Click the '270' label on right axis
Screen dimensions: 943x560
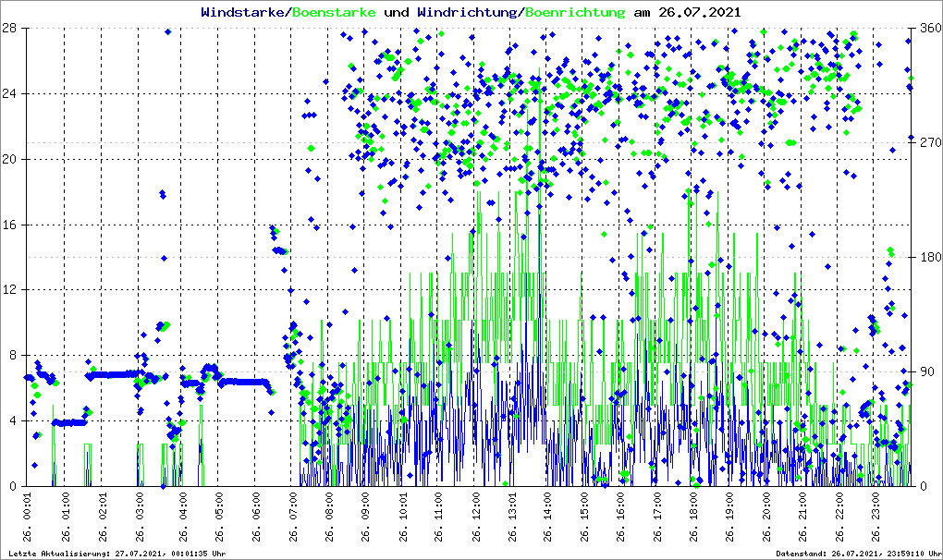tap(927, 143)
